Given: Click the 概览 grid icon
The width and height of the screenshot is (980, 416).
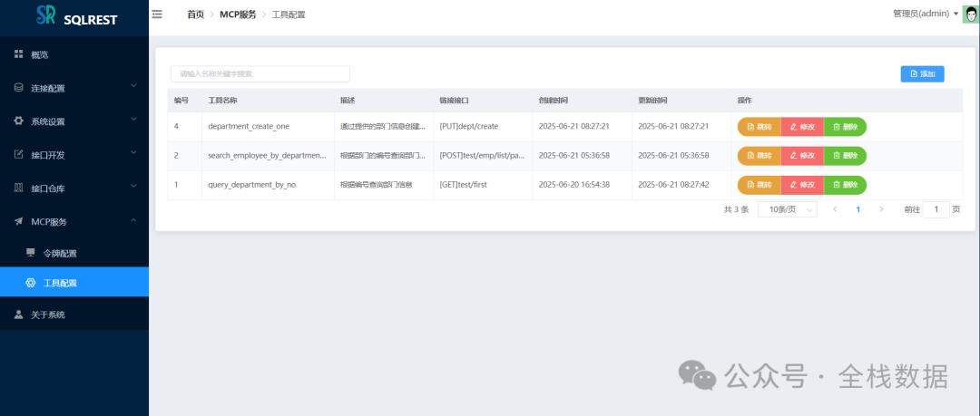Looking at the screenshot, I should 19,54.
